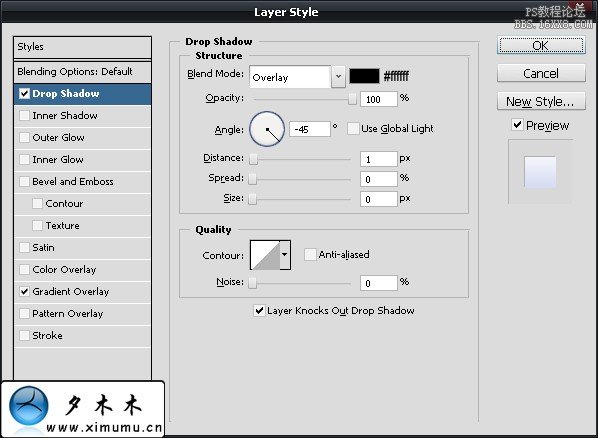Toggle the Anti-aliased checkbox
Viewport: 598px width, 438px height.
(x=310, y=254)
